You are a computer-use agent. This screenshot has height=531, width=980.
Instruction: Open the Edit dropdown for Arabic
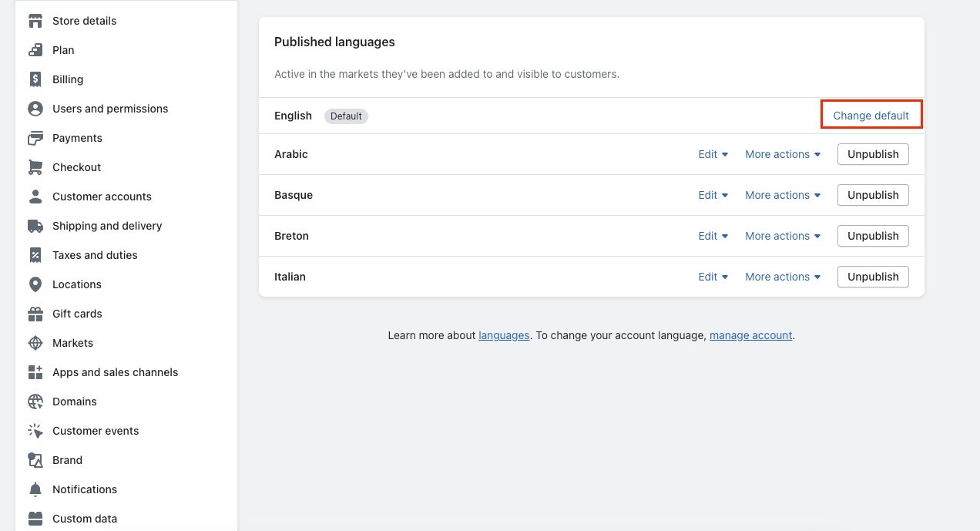point(713,154)
